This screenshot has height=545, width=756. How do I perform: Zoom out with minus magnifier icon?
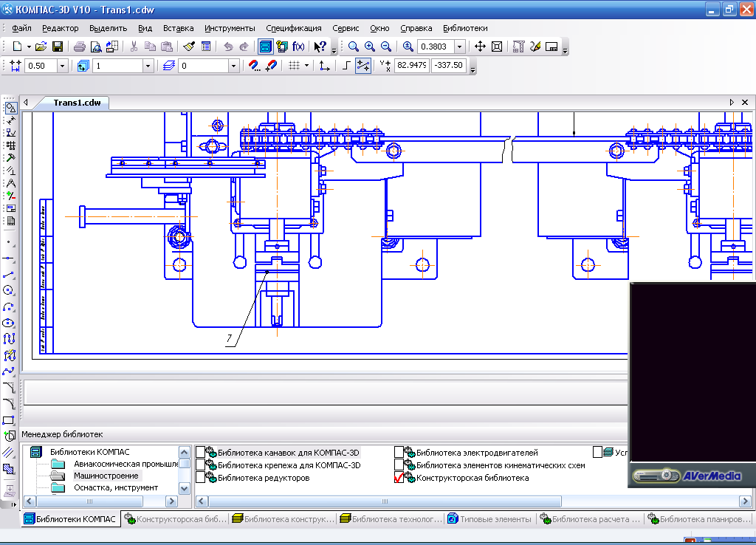pyautogui.click(x=386, y=47)
